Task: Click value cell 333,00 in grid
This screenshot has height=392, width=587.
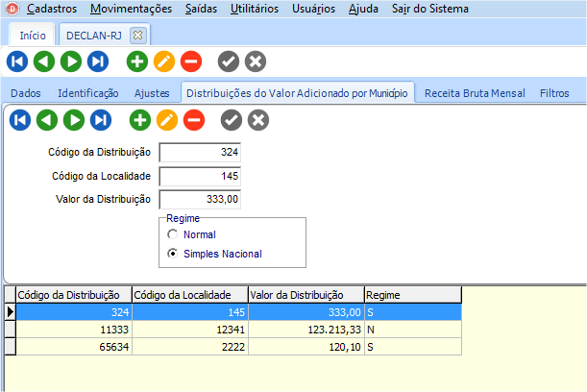Action: [306, 312]
